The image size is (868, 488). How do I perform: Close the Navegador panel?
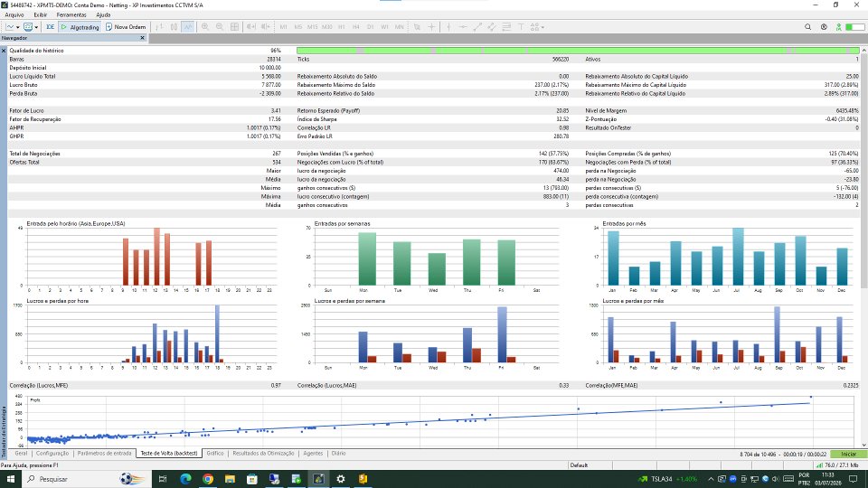click(x=142, y=38)
